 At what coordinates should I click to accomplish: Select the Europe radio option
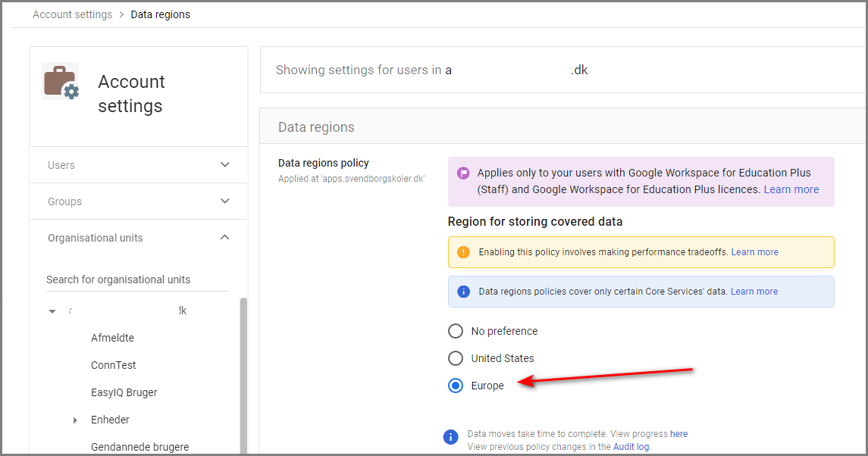[455, 385]
